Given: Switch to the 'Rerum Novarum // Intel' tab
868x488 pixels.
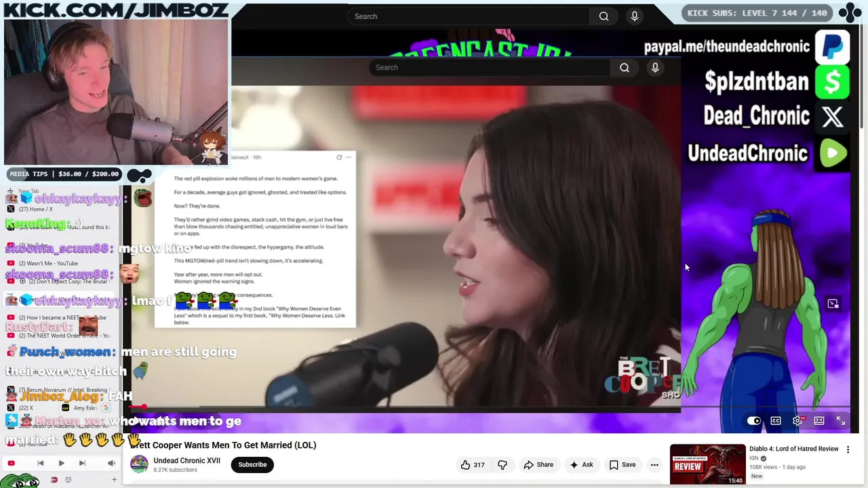Looking at the screenshot, I should pos(61,390).
